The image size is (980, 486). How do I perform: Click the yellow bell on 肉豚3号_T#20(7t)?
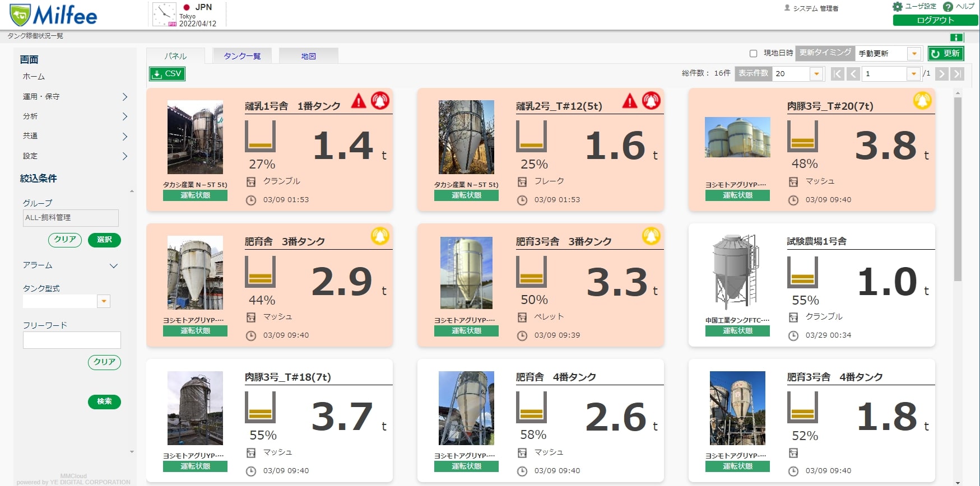[922, 101]
